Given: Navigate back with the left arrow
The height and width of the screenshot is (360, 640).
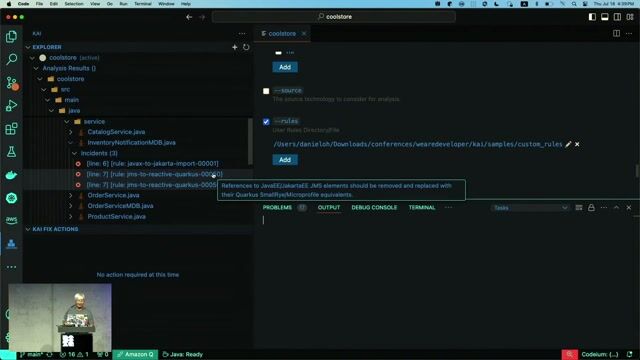Looking at the screenshot, I should [189, 17].
